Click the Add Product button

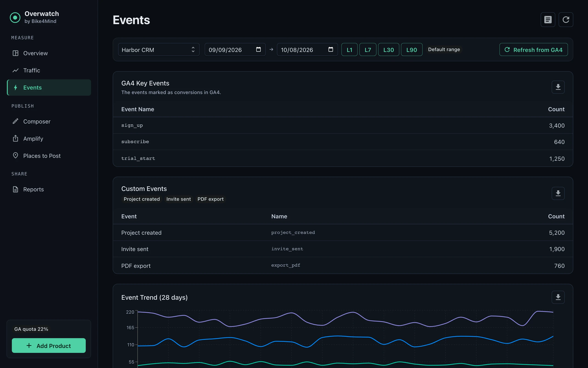pyautogui.click(x=49, y=345)
